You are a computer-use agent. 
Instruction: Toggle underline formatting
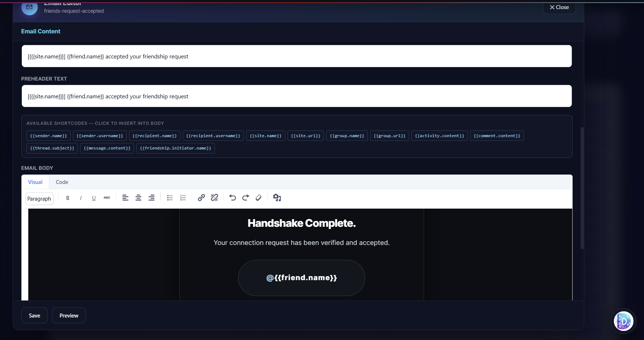[94, 198]
